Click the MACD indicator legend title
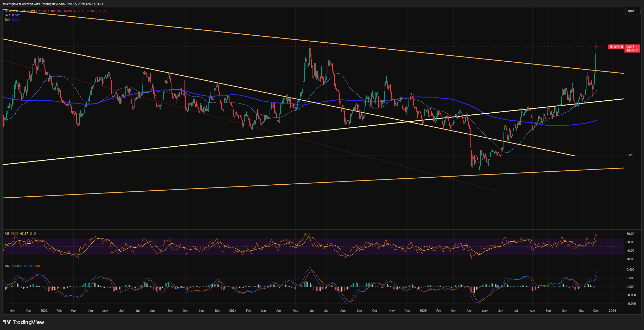Image resolution: width=644 pixels, height=330 pixels. 8,266
